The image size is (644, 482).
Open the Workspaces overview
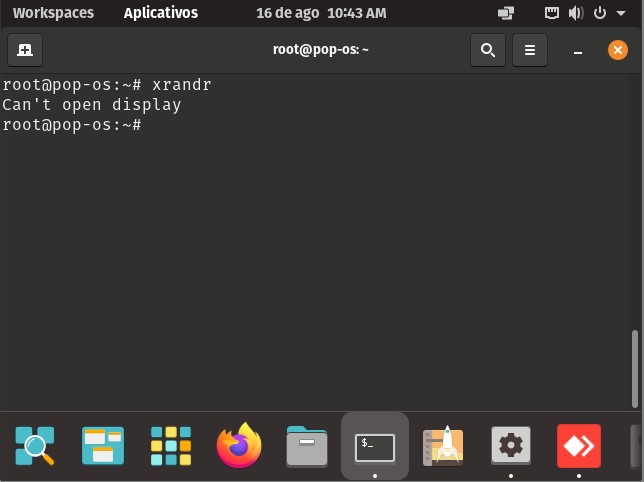click(53, 13)
